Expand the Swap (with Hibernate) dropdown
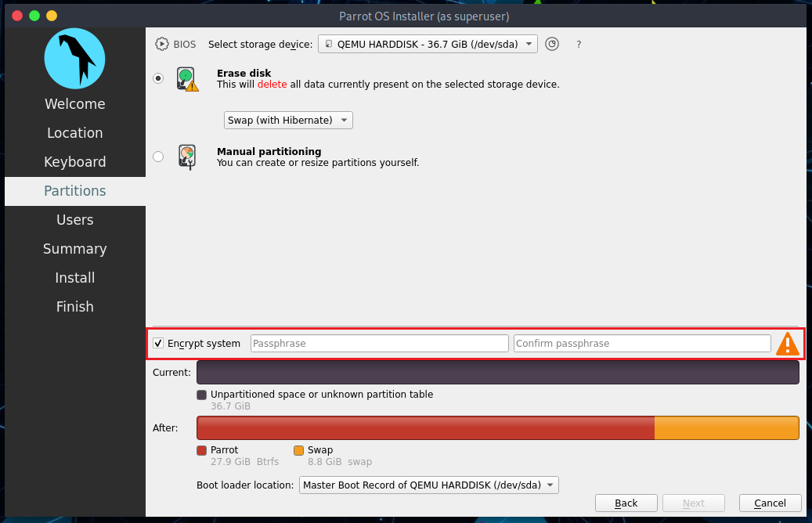 click(288, 120)
